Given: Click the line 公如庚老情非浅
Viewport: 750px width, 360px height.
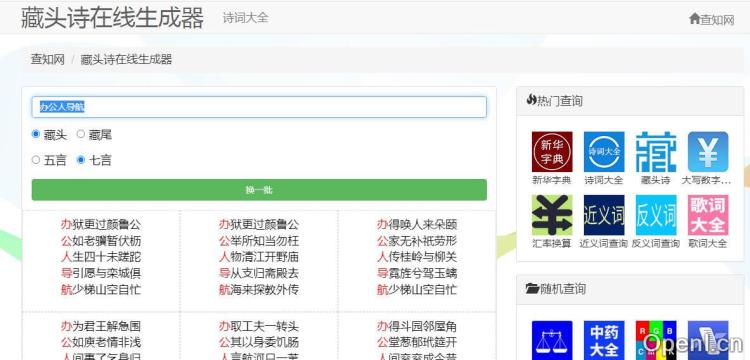Looking at the screenshot, I should (101, 342).
